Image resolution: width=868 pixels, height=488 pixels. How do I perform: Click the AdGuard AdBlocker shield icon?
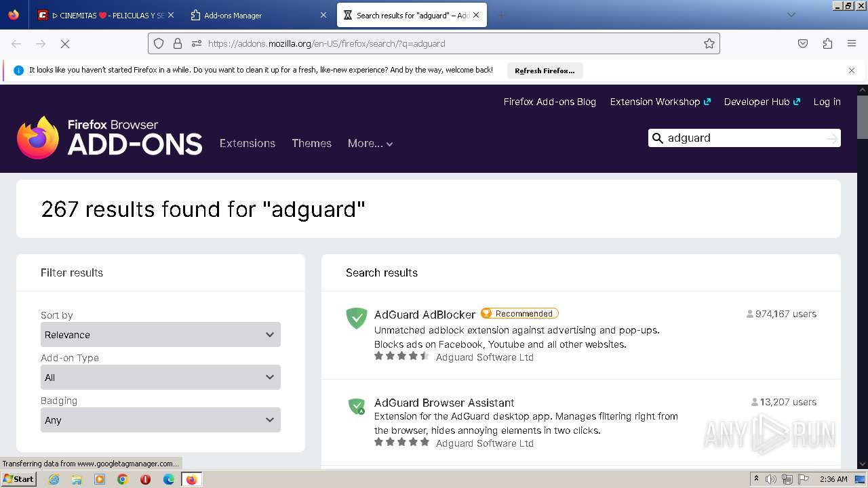tap(357, 318)
